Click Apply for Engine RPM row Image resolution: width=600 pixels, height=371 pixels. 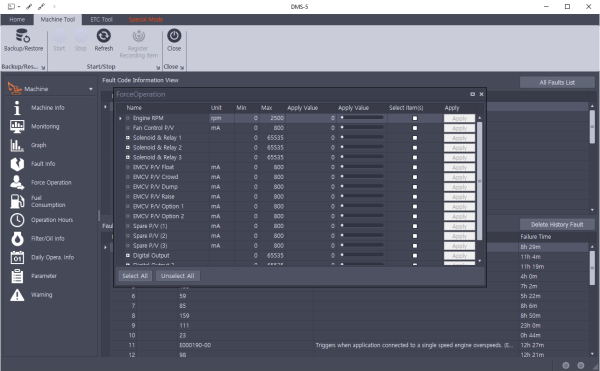(459, 118)
